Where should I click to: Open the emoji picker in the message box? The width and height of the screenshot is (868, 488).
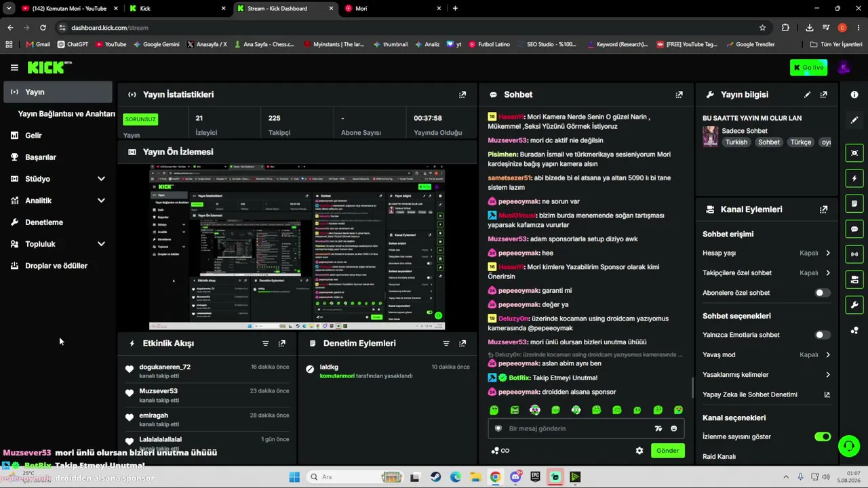pos(673,428)
